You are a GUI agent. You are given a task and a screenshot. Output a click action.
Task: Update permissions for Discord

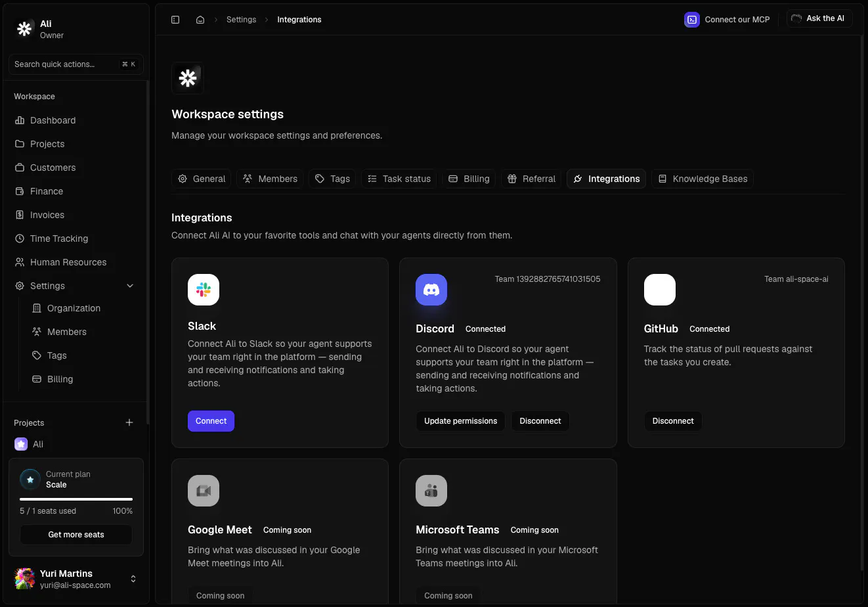[x=460, y=421]
